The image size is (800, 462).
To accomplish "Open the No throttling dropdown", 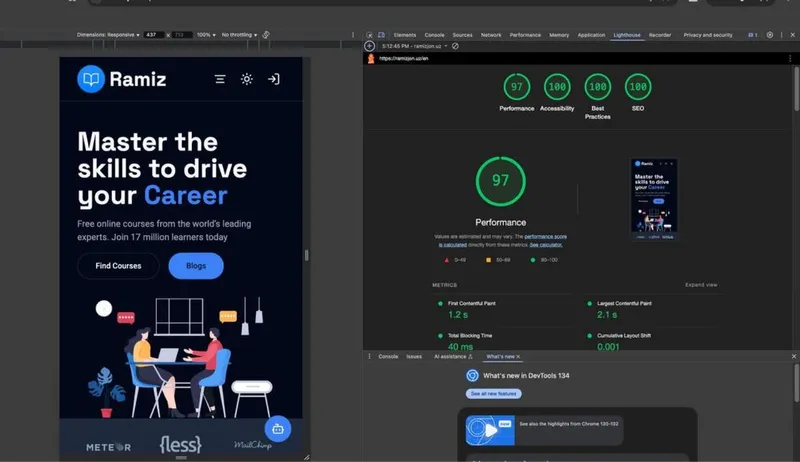I will click(239, 35).
